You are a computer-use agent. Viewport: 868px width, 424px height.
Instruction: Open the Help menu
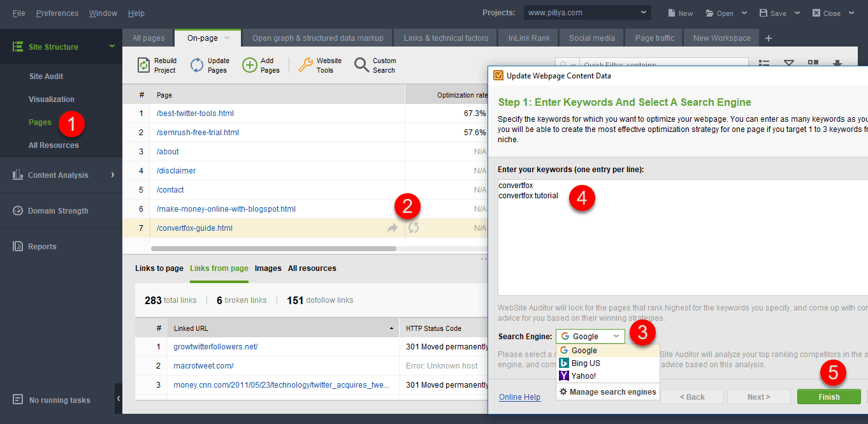click(136, 13)
